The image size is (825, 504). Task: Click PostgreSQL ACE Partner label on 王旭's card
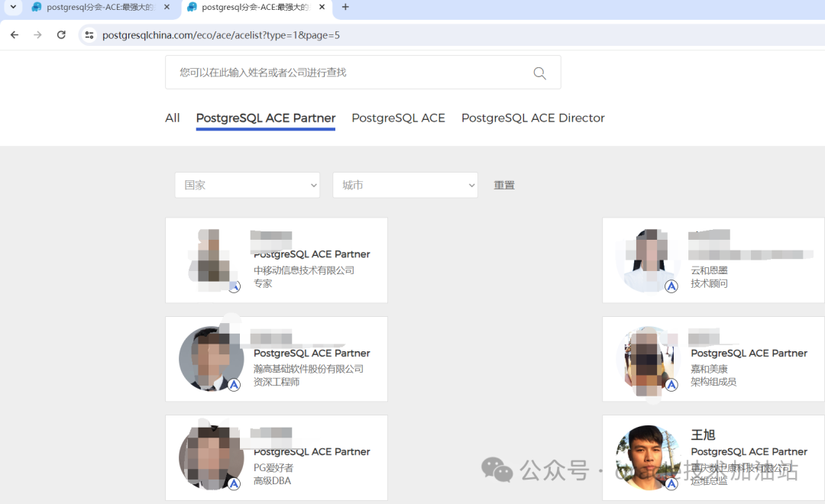click(749, 451)
